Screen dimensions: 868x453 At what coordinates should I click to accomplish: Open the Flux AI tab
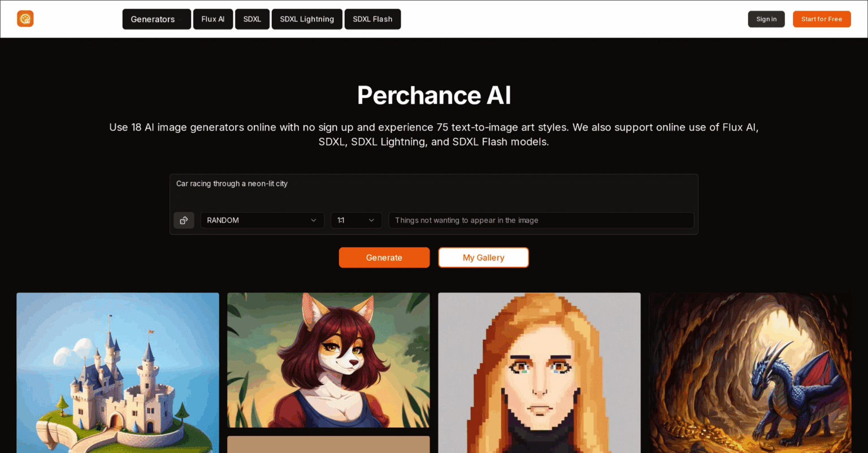pyautogui.click(x=213, y=19)
